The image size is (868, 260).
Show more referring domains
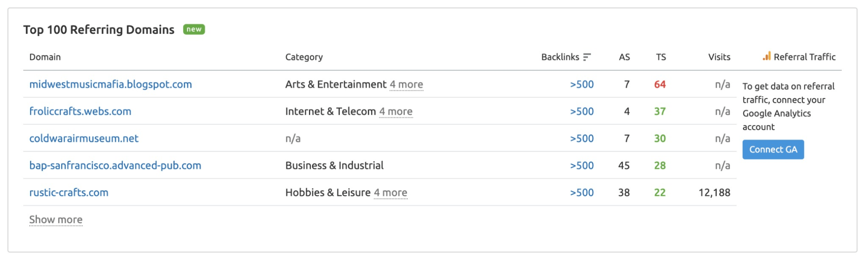[x=56, y=220]
